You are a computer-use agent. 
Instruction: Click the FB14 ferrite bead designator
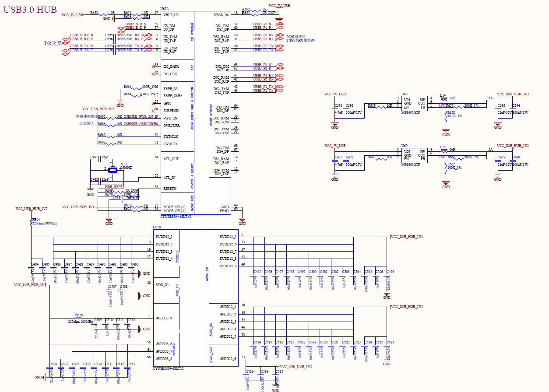[36, 220]
